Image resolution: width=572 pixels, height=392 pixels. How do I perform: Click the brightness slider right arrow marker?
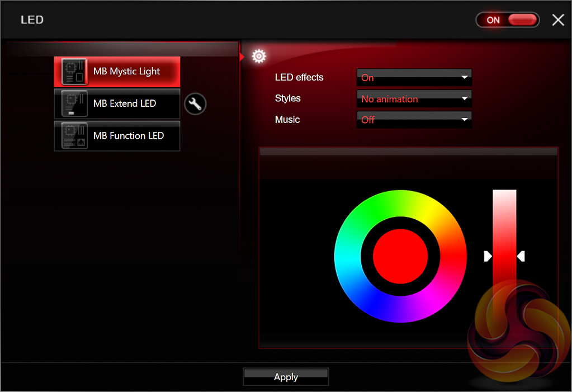pyautogui.click(x=521, y=256)
